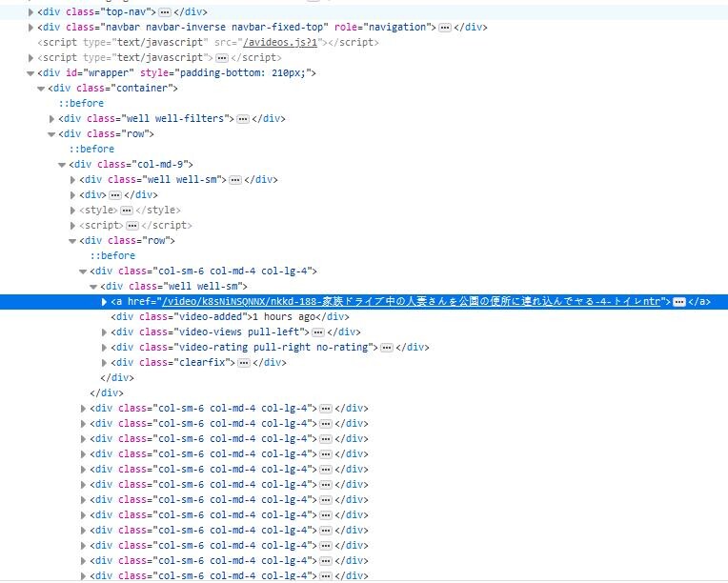Click ellipsis badge on navbar-fixed-top div

pyautogui.click(x=444, y=27)
